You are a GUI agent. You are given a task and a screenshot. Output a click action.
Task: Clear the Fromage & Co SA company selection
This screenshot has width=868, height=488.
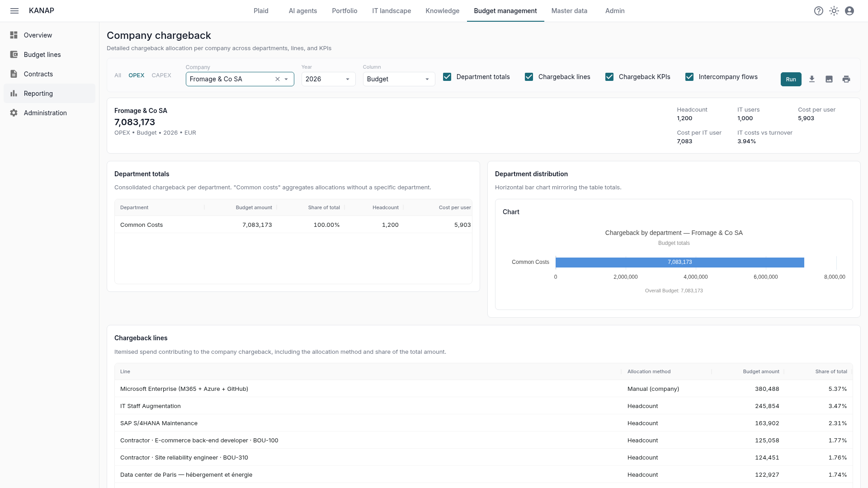278,79
